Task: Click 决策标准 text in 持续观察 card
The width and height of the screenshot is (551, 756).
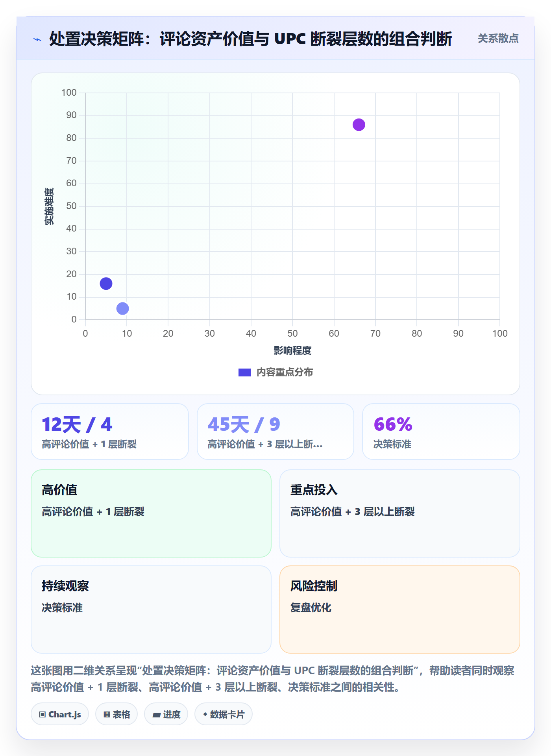Action: pos(62,608)
